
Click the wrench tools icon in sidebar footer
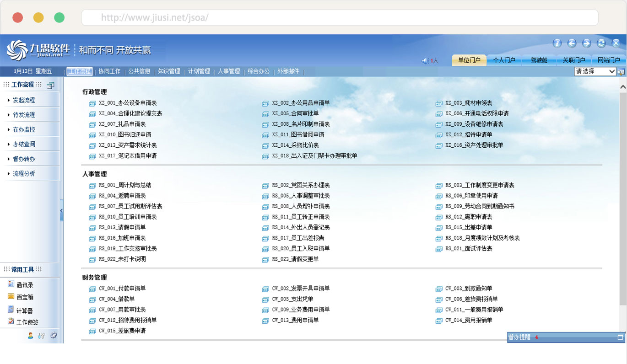(42, 336)
